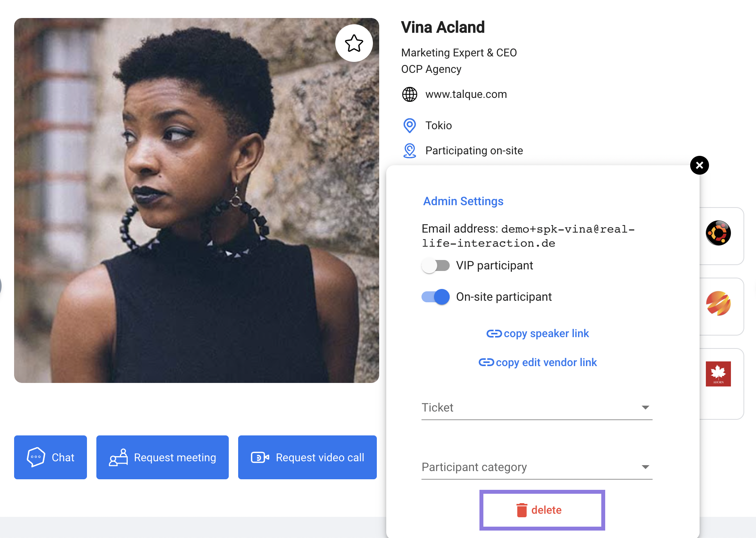Viewport: 756px width, 538px height.
Task: Click the globe website icon
Action: point(410,94)
